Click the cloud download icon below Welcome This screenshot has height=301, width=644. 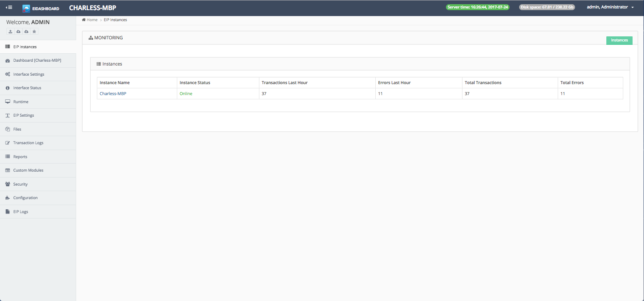[26, 32]
